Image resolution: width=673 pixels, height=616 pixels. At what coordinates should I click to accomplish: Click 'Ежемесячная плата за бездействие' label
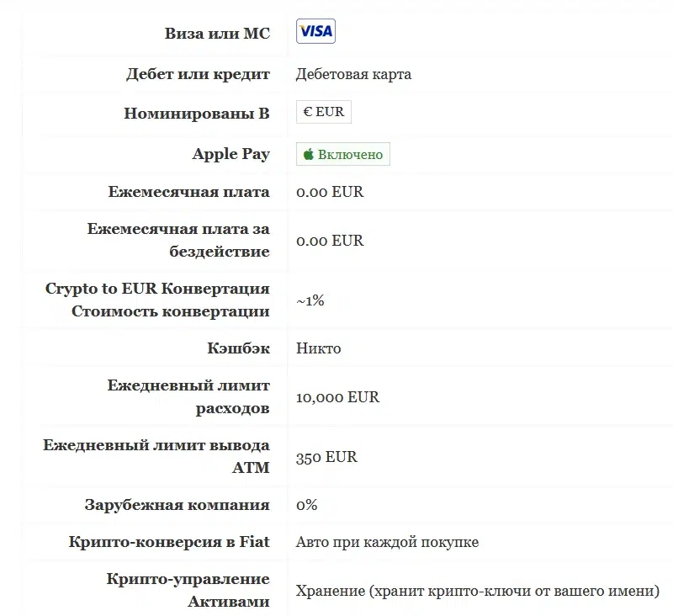click(x=178, y=240)
